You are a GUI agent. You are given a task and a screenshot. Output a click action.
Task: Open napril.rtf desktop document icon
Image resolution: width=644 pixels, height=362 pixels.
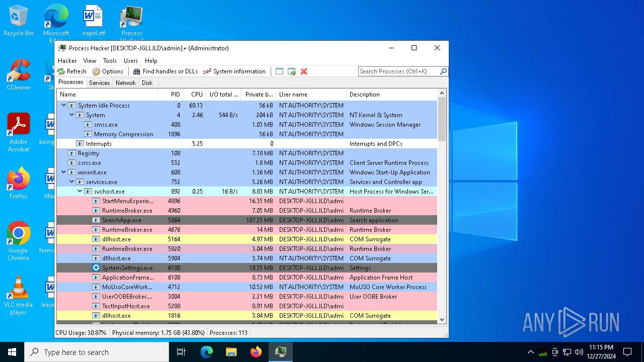click(94, 21)
